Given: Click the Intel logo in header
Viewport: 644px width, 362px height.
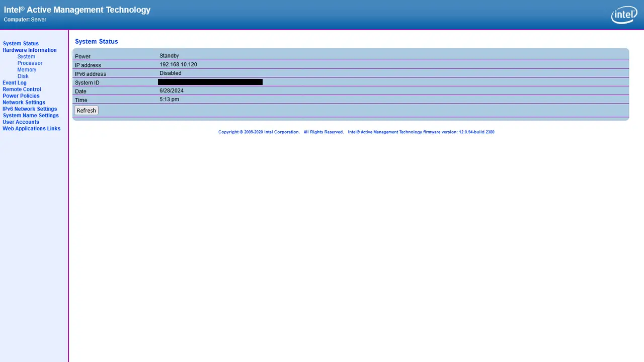Looking at the screenshot, I should click(x=624, y=16).
